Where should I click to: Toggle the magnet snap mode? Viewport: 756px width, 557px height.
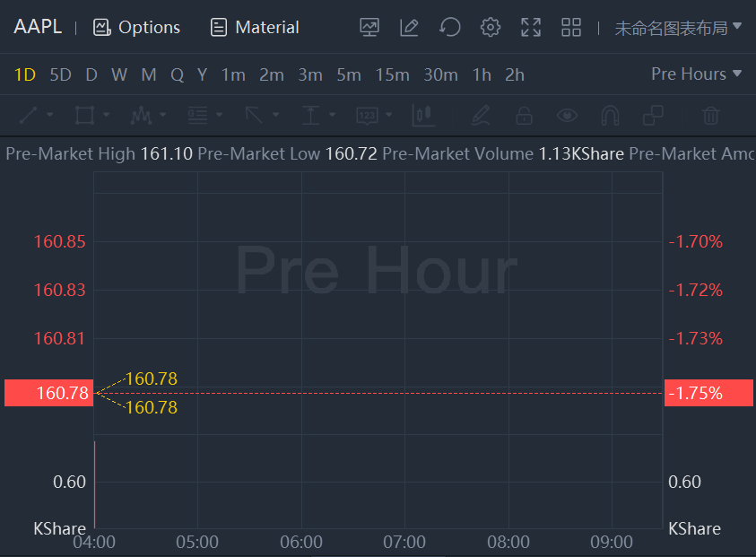(610, 115)
